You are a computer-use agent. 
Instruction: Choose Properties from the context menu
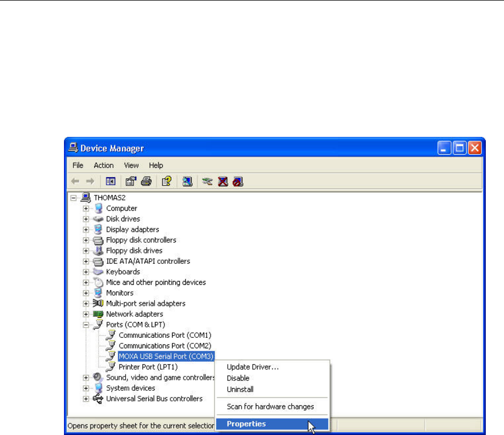(x=272, y=424)
